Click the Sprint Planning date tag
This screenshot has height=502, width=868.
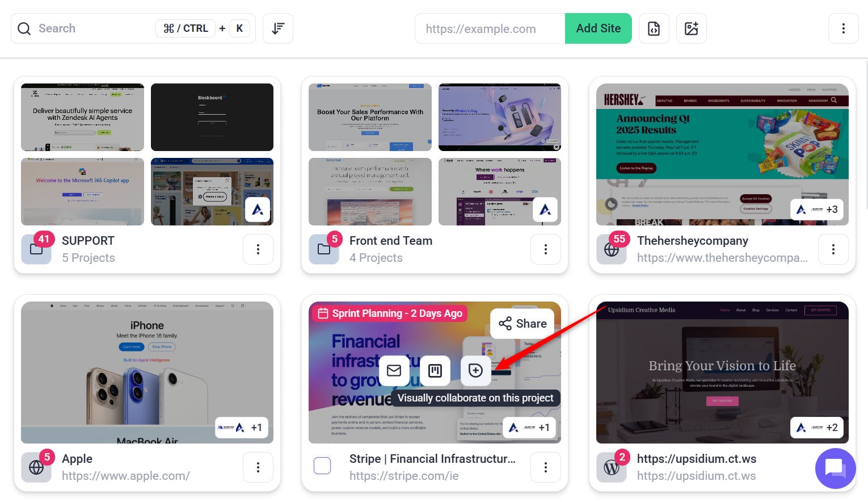tap(389, 313)
